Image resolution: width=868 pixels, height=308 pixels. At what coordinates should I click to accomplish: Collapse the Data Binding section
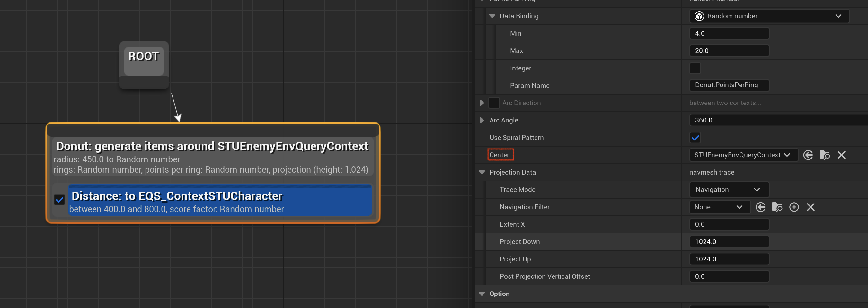[492, 16]
